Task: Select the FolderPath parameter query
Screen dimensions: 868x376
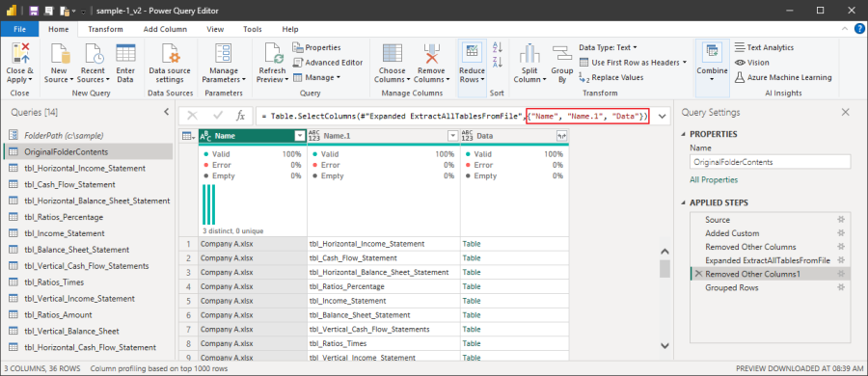Action: [89, 135]
